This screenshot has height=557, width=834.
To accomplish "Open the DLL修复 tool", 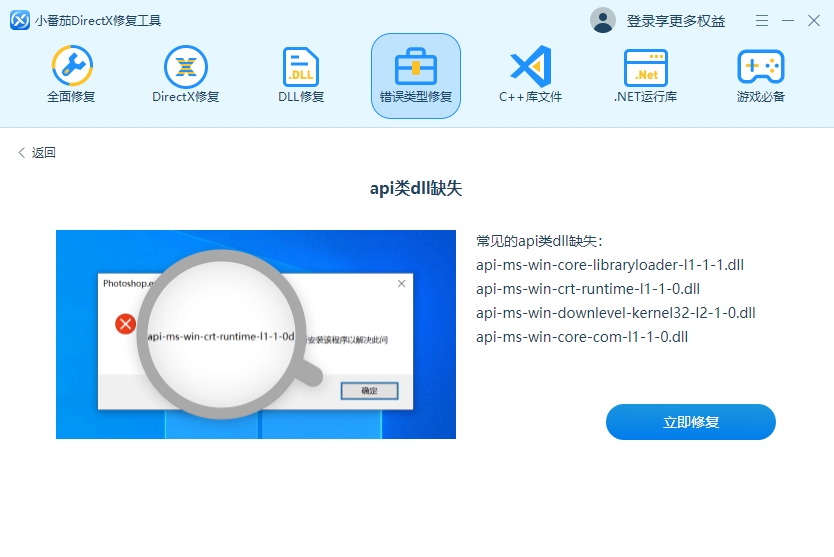I will click(x=301, y=74).
